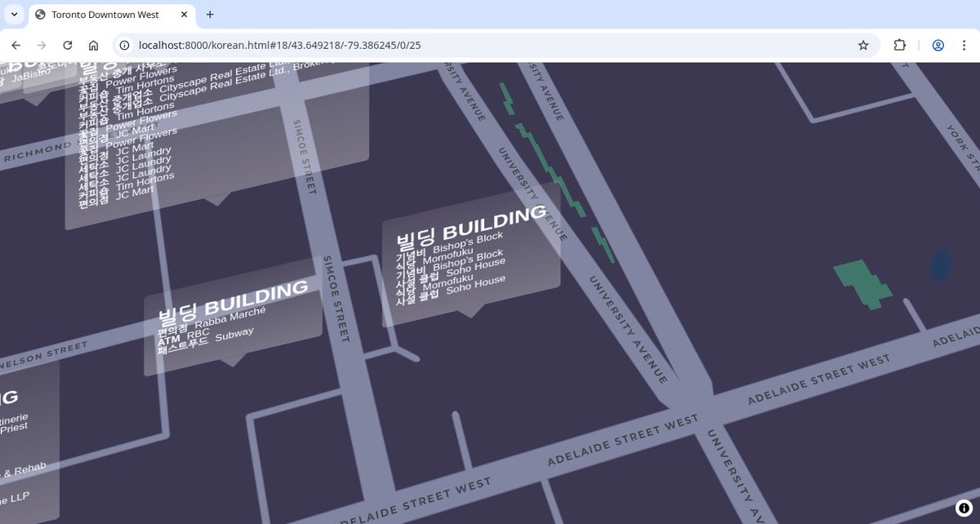Screen dimensions: 980x524
Task: Click the BUILDING title above Bishop's Block
Action: pyautogui.click(x=471, y=227)
